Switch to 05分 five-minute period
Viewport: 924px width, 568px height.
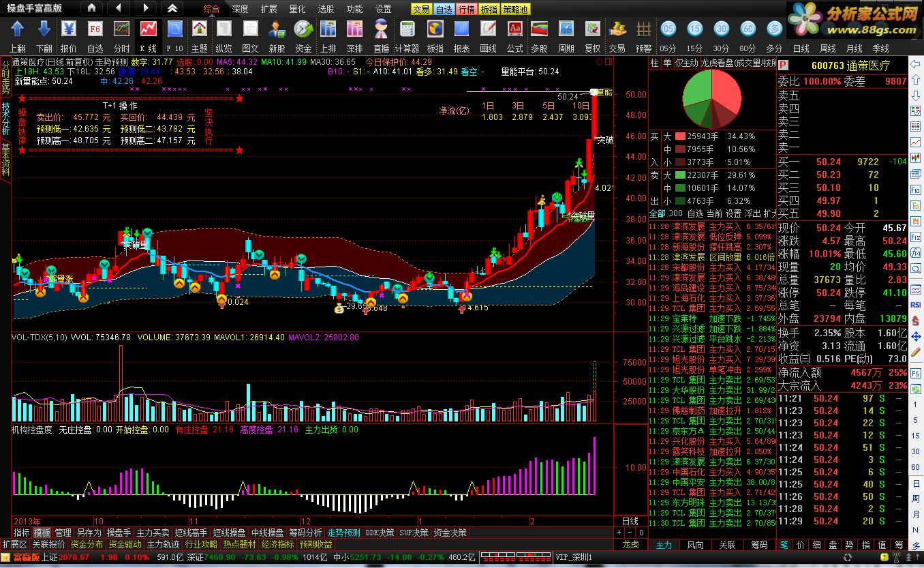click(668, 29)
